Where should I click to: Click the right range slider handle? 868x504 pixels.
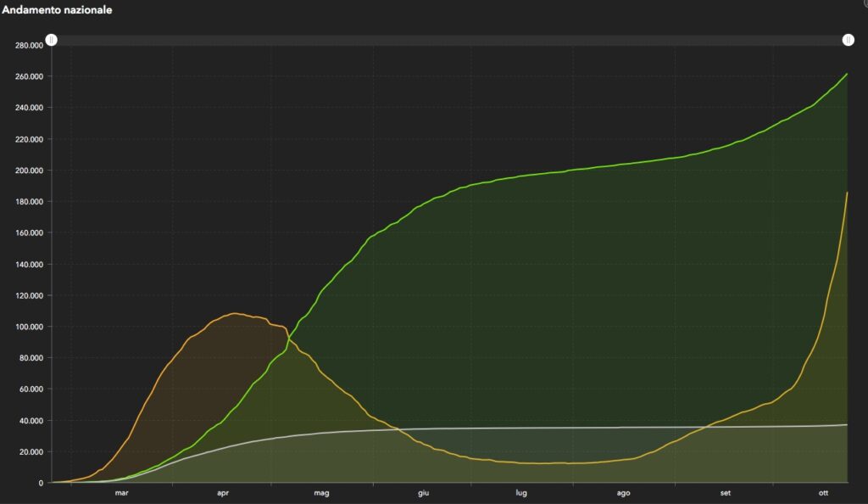pyautogui.click(x=848, y=40)
